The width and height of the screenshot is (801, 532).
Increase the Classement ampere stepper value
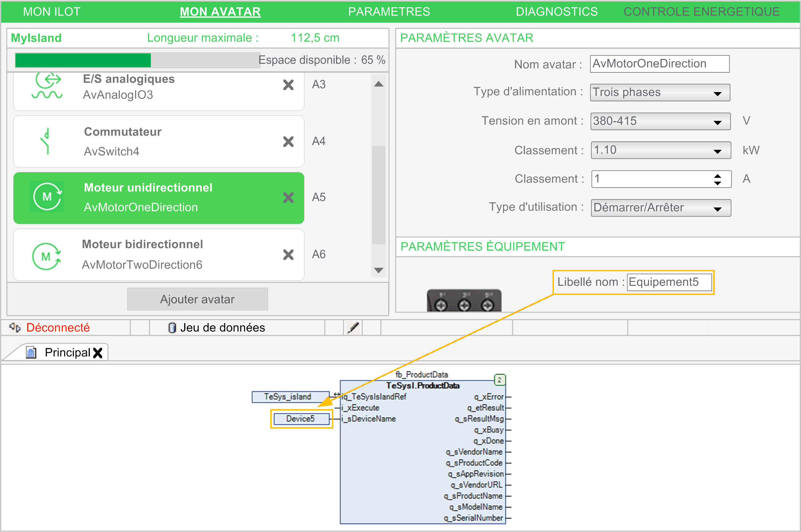(717, 176)
